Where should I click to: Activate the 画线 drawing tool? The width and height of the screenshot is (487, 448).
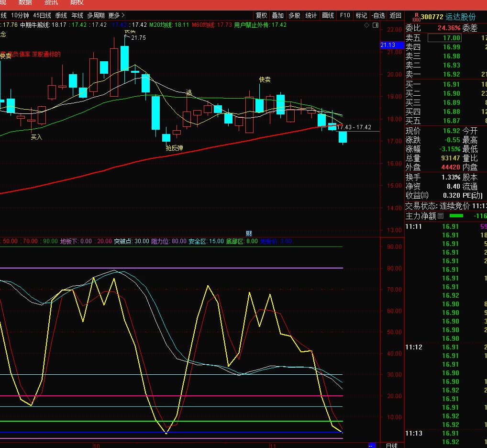tap(328, 15)
